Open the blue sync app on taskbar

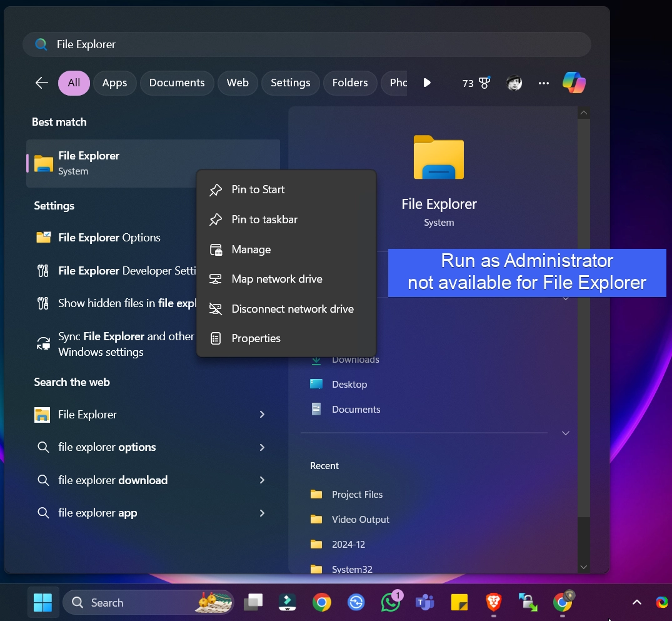[356, 603]
